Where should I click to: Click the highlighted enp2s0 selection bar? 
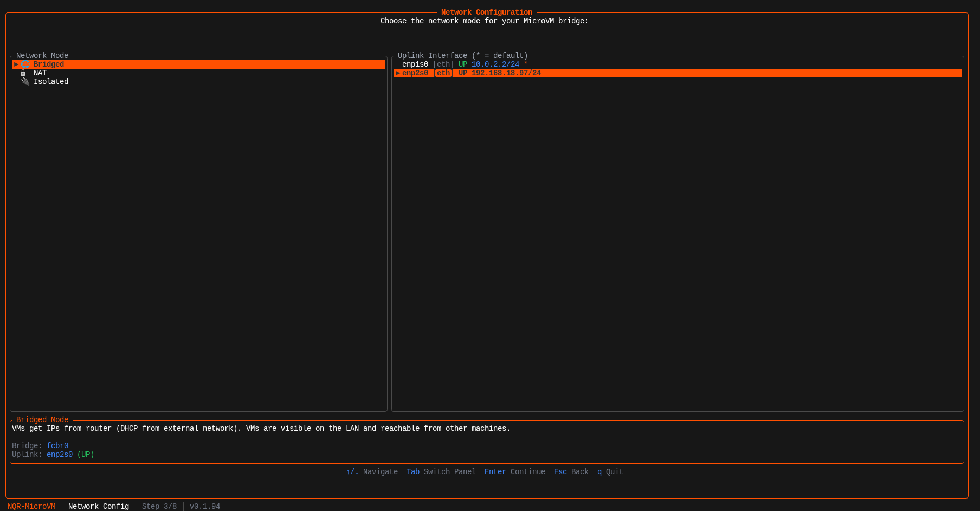[x=596, y=73]
